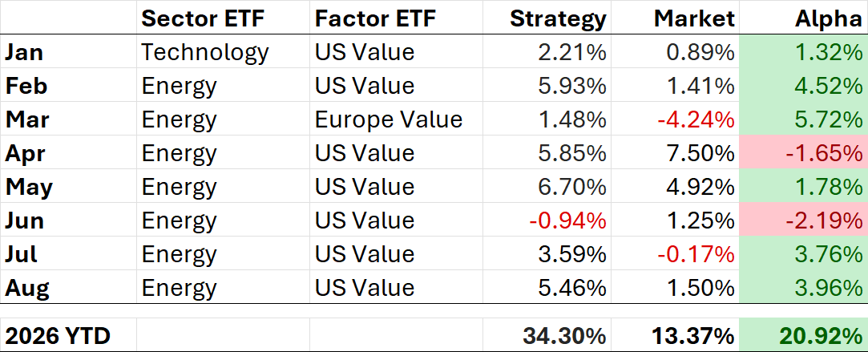The height and width of the screenshot is (352, 868).
Task: Click the Europe Value cell
Action: tap(389, 119)
